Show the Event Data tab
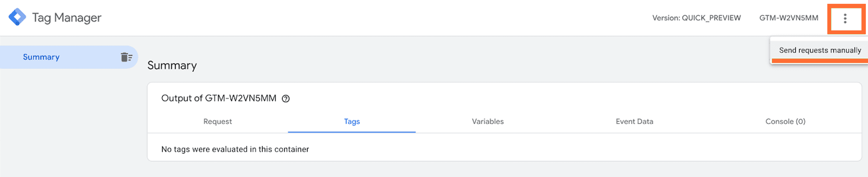The height and width of the screenshot is (177, 868). (x=634, y=121)
